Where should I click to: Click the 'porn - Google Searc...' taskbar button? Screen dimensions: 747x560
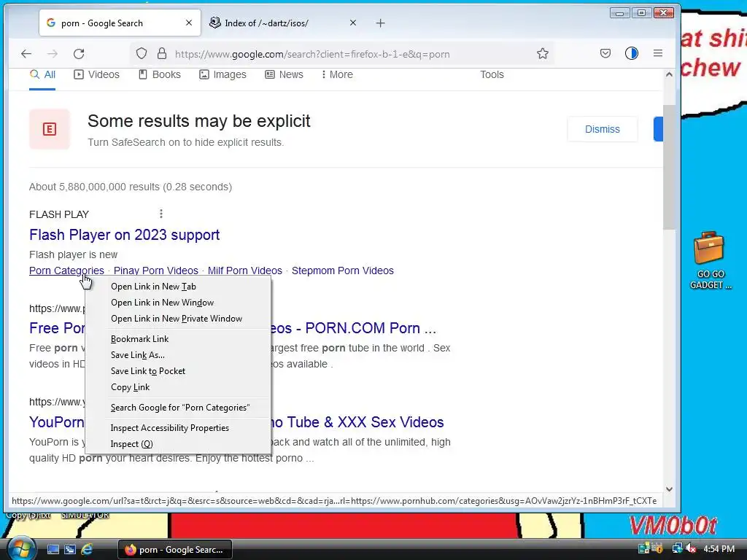175,550
